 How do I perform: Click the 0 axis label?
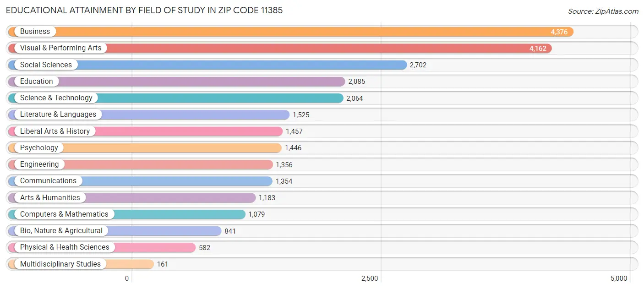[x=127, y=278]
